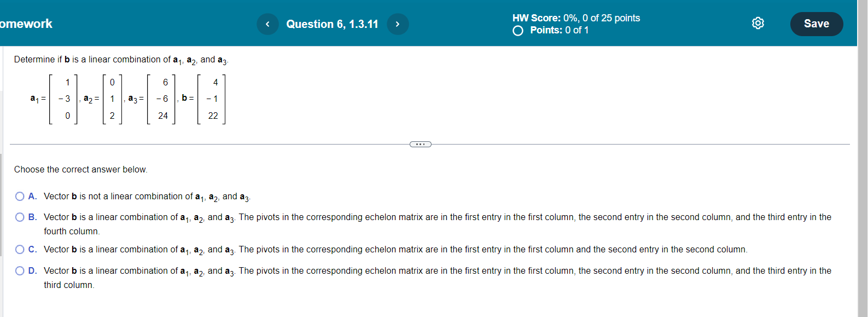The width and height of the screenshot is (868, 317).
Task: Click the Choose the correct answer prompt
Action: (80, 169)
